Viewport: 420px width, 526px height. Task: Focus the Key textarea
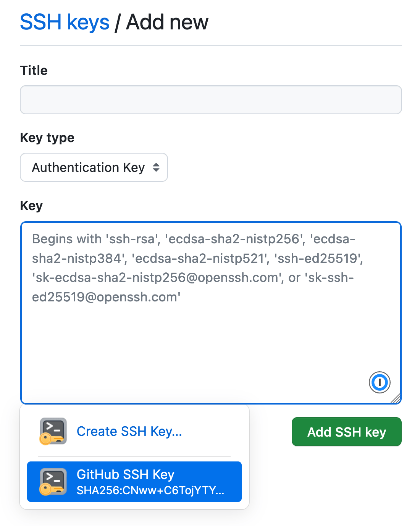pos(211,313)
